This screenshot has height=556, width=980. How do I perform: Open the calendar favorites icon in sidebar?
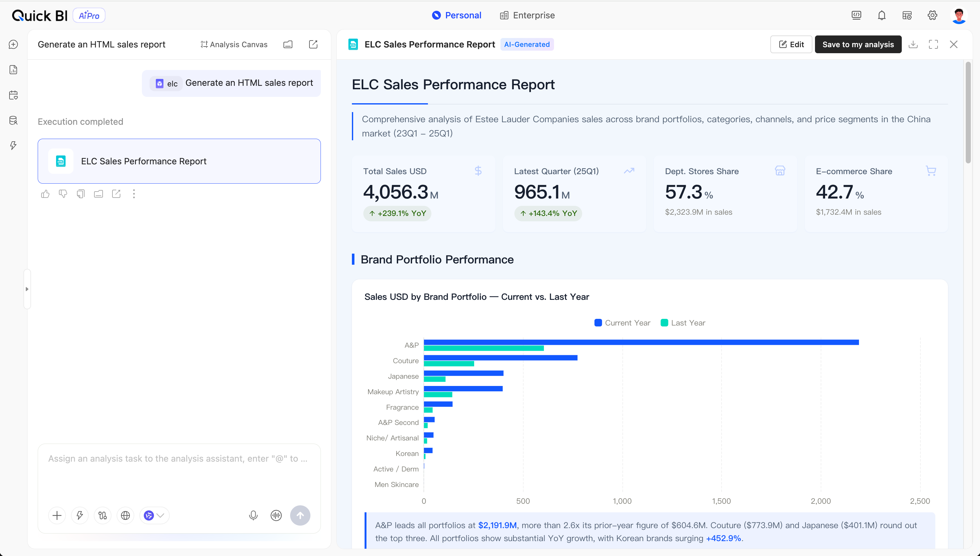point(13,95)
